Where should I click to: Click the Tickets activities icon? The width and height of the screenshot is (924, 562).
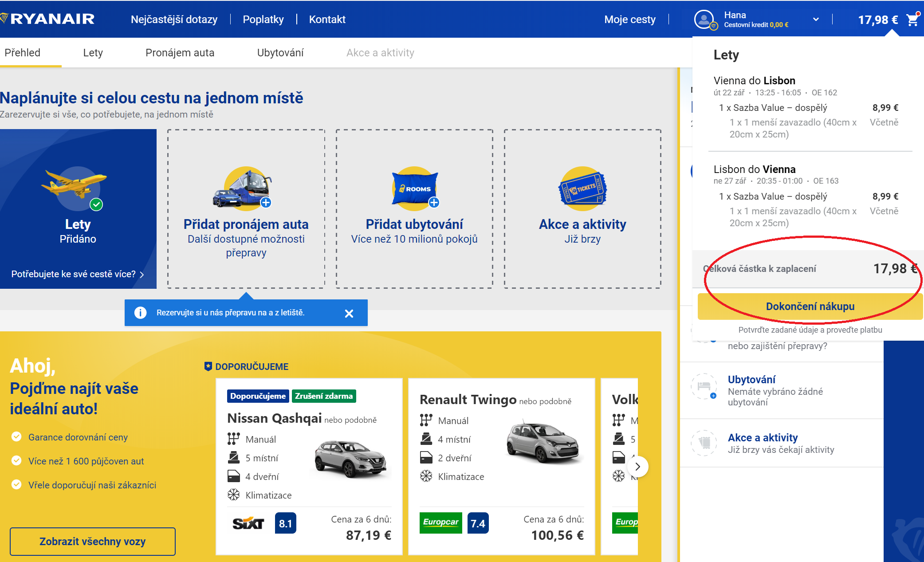(x=582, y=189)
